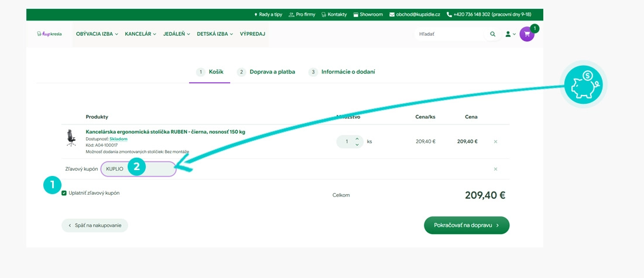The image size is (644, 278).
Task: Click the Celkom total 209,40 €
Action: (485, 195)
